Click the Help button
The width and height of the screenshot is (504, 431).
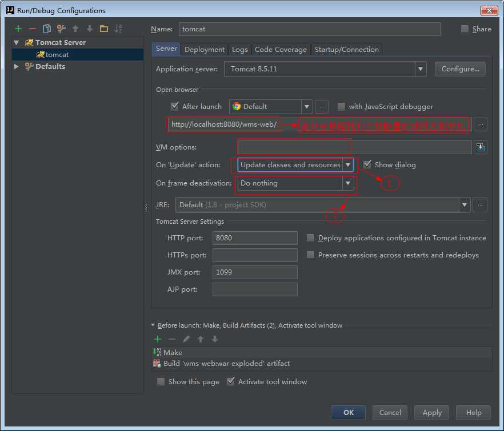point(474,412)
